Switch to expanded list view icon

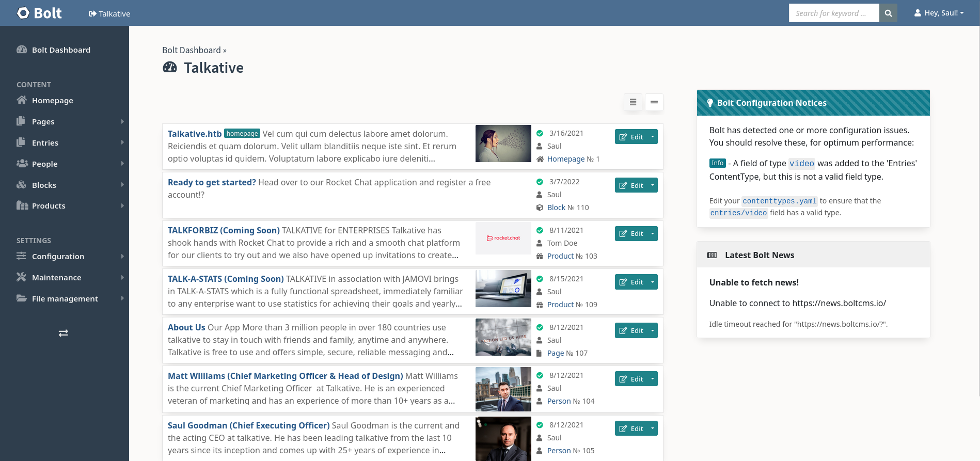[x=633, y=102]
